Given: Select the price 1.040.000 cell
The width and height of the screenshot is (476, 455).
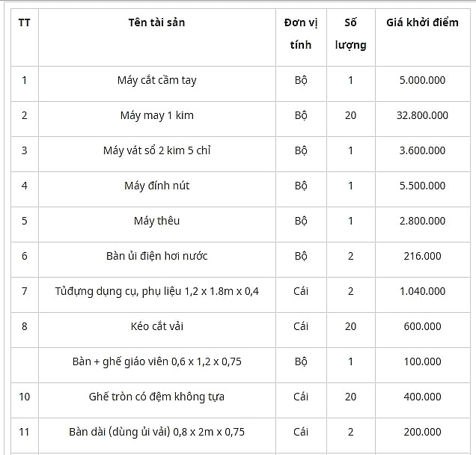Looking at the screenshot, I should click(x=422, y=291).
